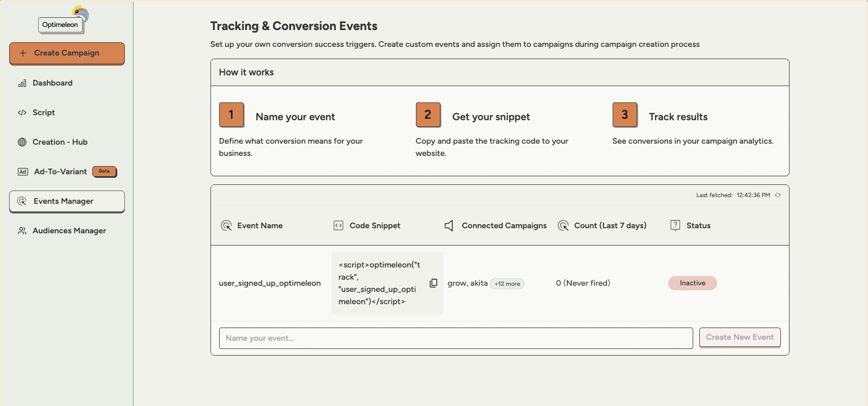Viewport: 868px width, 406px height.
Task: Click the Last fetched timestamp text
Action: (733, 195)
